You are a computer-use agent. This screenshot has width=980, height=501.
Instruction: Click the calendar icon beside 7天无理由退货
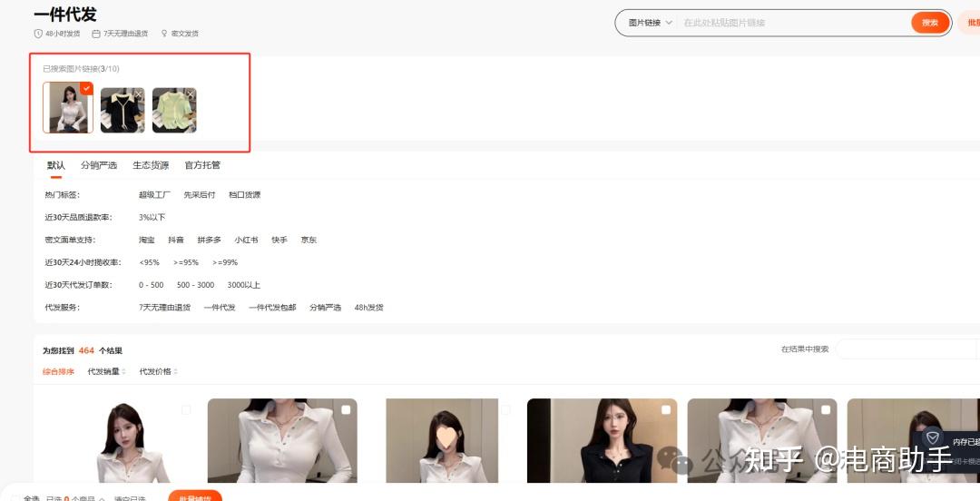(96, 34)
